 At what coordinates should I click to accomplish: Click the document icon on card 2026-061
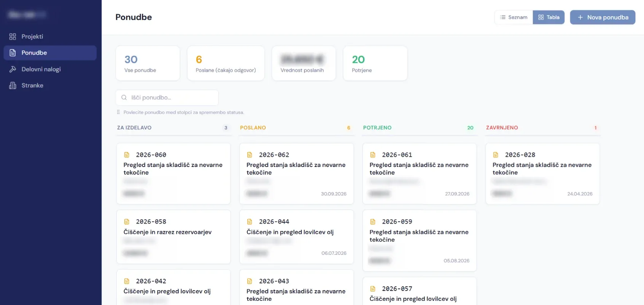point(373,155)
